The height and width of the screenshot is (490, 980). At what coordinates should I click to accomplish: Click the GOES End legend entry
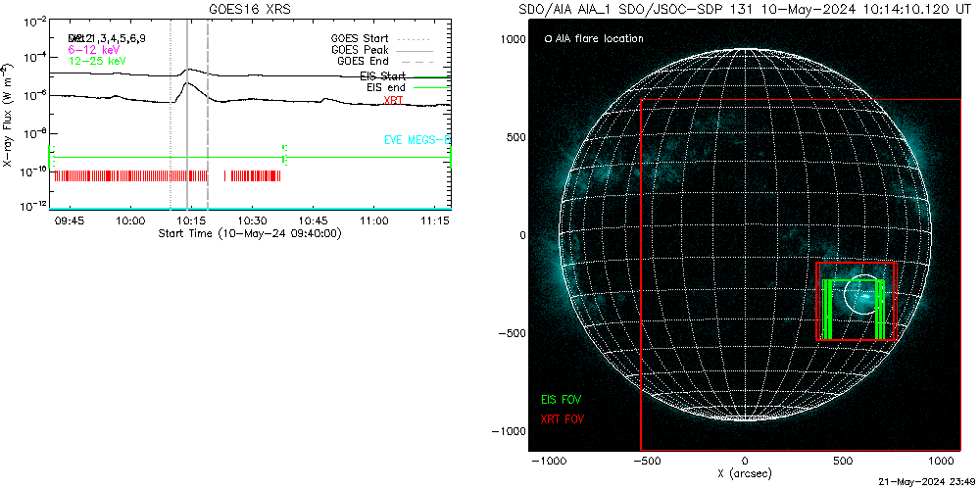click(x=385, y=61)
